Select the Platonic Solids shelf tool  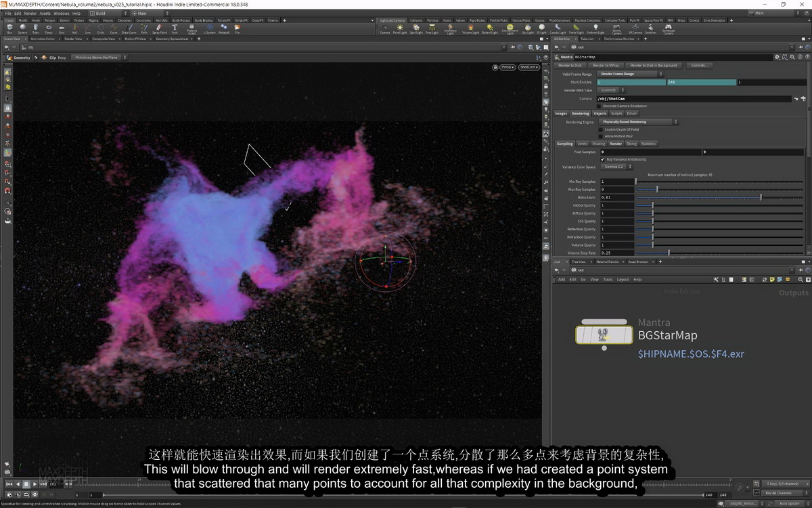click(x=191, y=29)
